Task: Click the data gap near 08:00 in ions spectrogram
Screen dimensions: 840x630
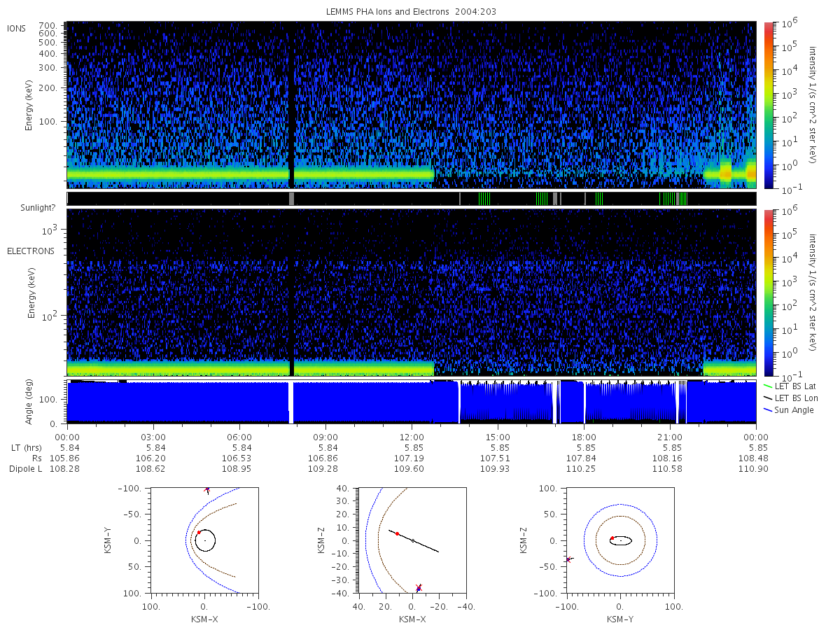Action: point(291,105)
